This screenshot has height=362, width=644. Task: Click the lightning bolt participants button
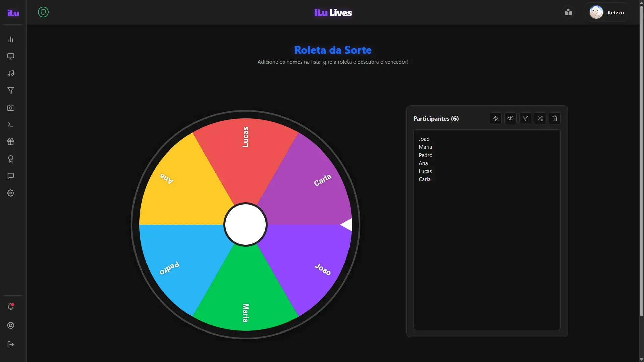[x=496, y=118]
